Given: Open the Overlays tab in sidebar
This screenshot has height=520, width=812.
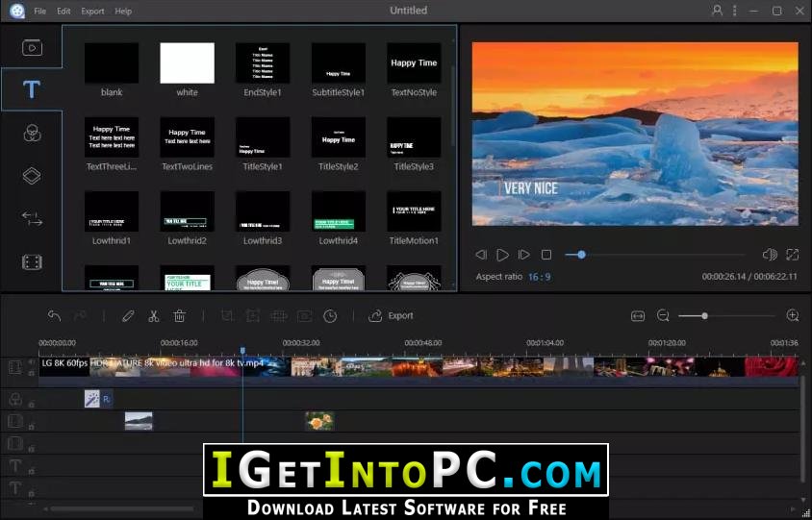Looking at the screenshot, I should (32, 176).
